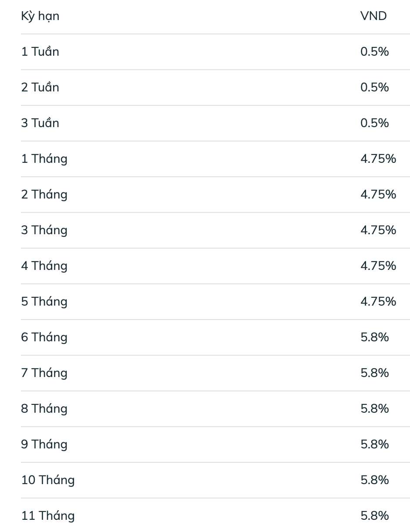Screen dimensions: 410x532
Task: Click the "2 Tháng" term label
Action: [x=44, y=195]
